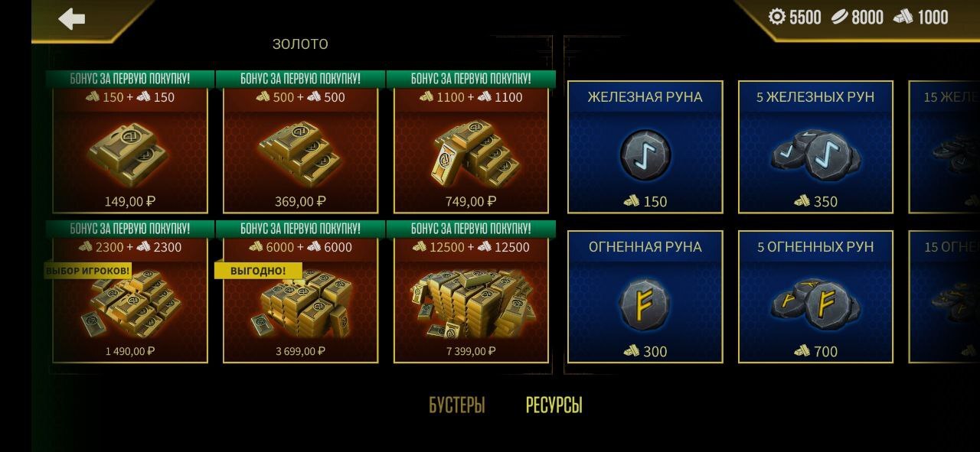Buy 150 gold pack for 149,00 ₽
Image resolution: width=980 pixels, height=452 pixels.
point(130,142)
